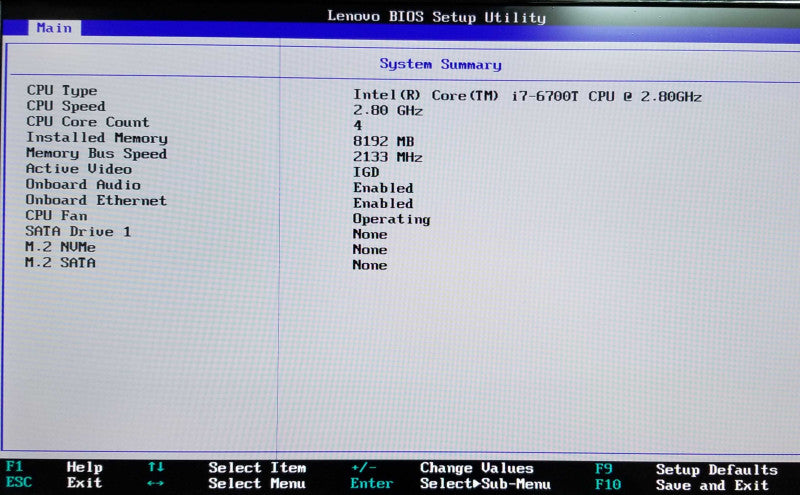Viewport: 800px width, 495px height.
Task: Select the SATA Drive 1 label
Action: 79,231
